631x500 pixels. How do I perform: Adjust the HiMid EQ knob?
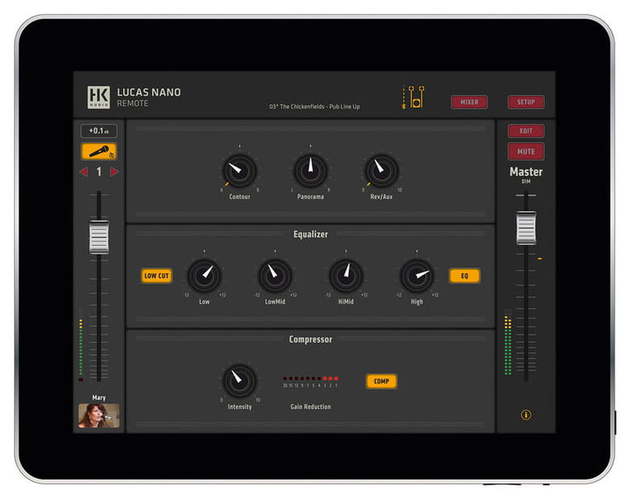(346, 276)
